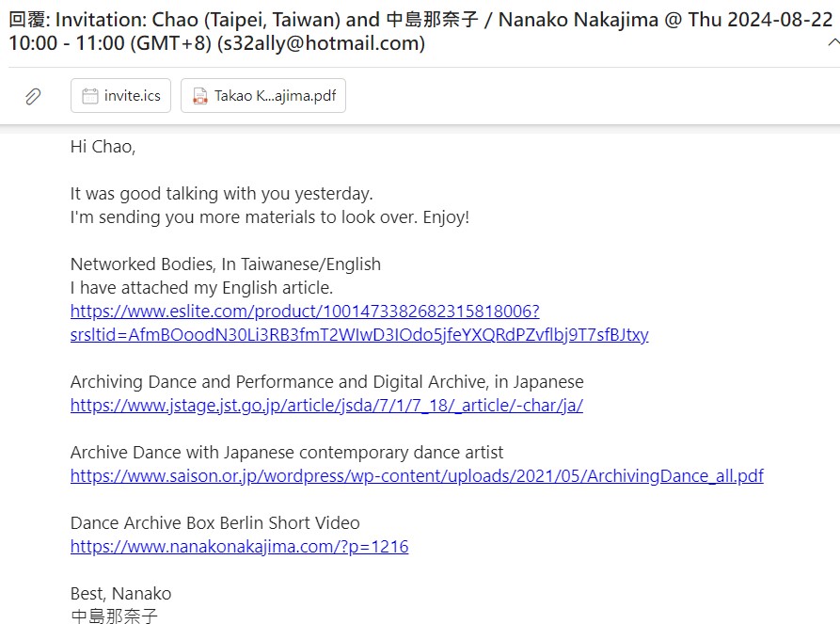The height and width of the screenshot is (624, 840).
Task: Click the calendar icon on invite.ics
Action: [89, 96]
